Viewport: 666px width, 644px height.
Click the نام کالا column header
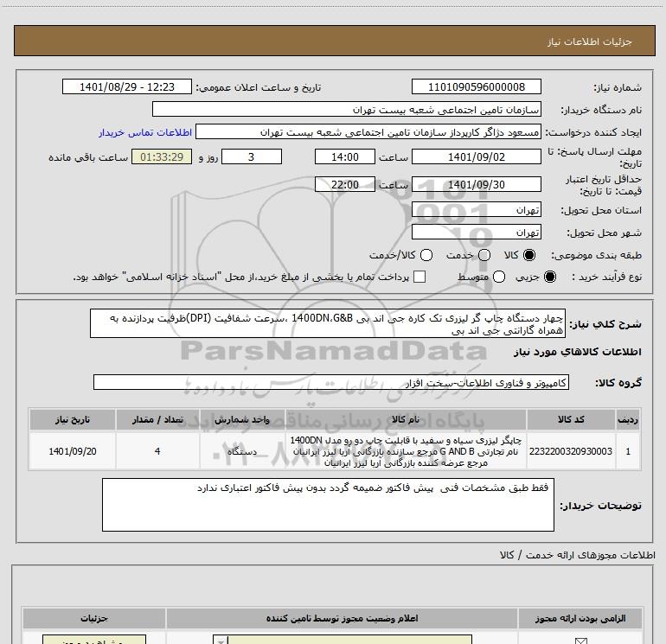pos(406,419)
